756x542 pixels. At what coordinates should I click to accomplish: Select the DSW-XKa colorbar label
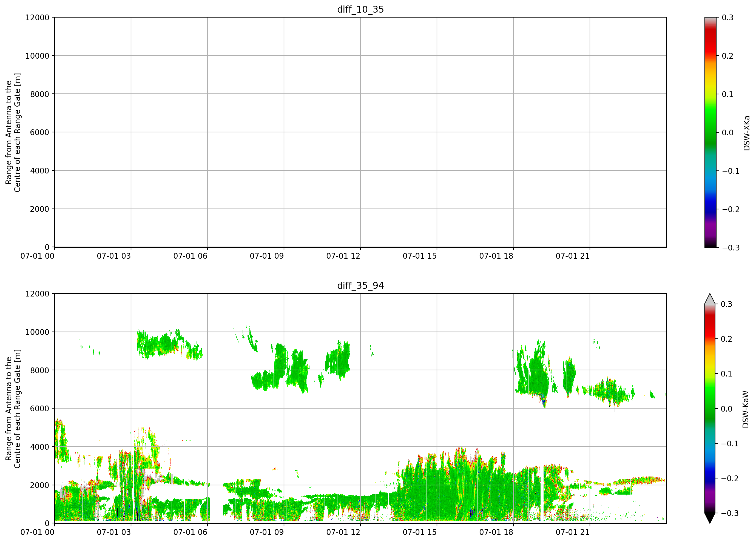click(x=747, y=133)
